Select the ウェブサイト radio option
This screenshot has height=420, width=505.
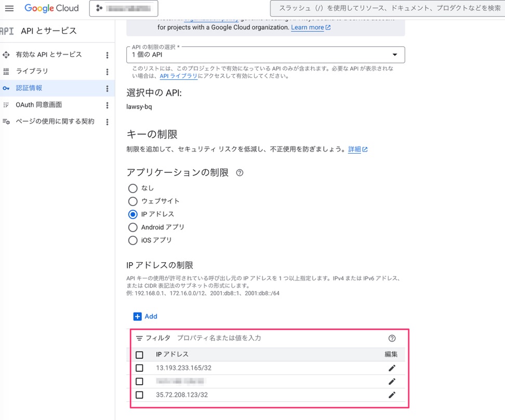[132, 201]
